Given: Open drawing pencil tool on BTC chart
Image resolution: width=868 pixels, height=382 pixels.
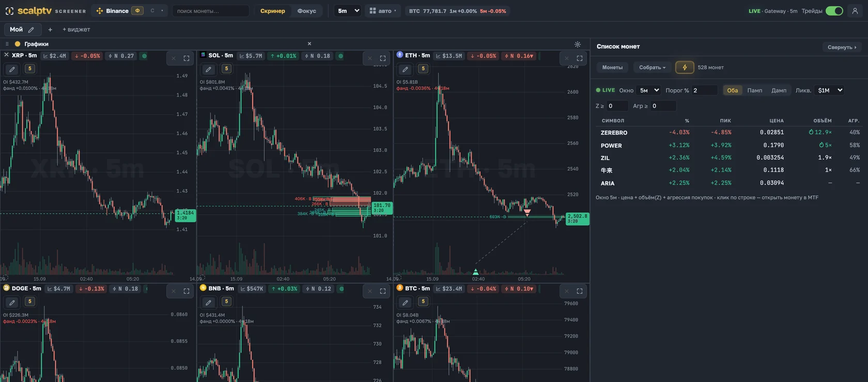Looking at the screenshot, I should point(405,303).
